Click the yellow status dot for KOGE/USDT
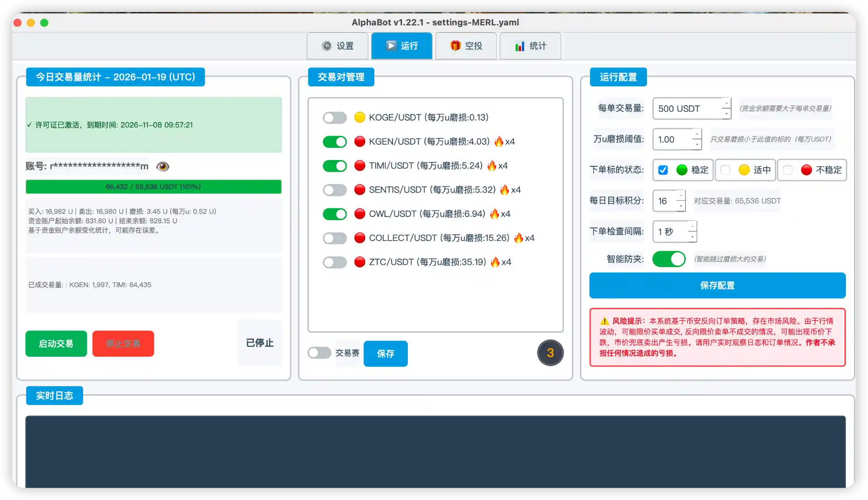Image resolution: width=868 pixels, height=500 pixels. click(x=359, y=118)
